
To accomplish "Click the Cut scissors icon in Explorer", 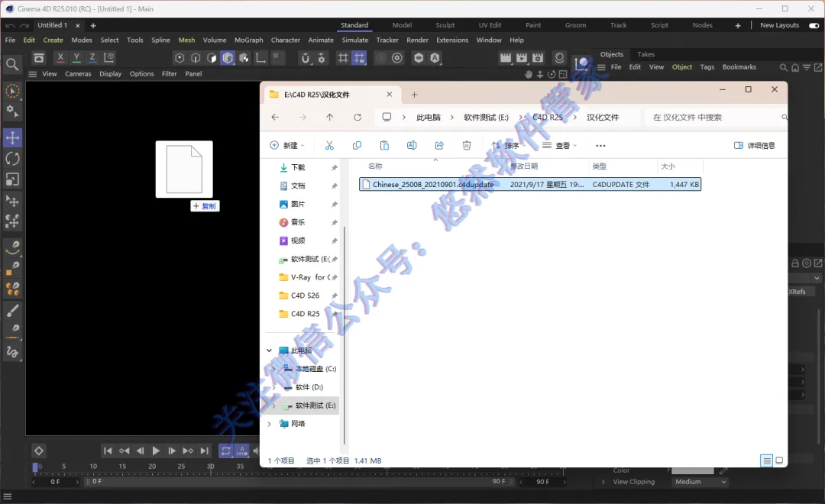I will click(329, 145).
